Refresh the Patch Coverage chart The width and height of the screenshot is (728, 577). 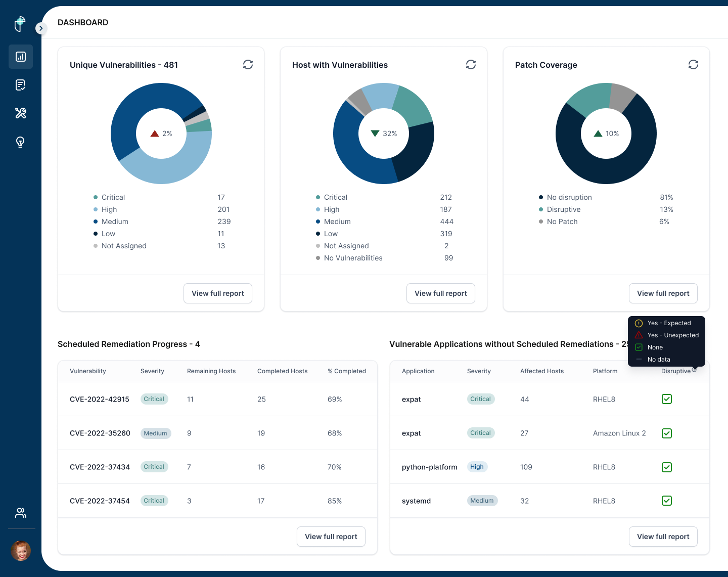pos(693,65)
